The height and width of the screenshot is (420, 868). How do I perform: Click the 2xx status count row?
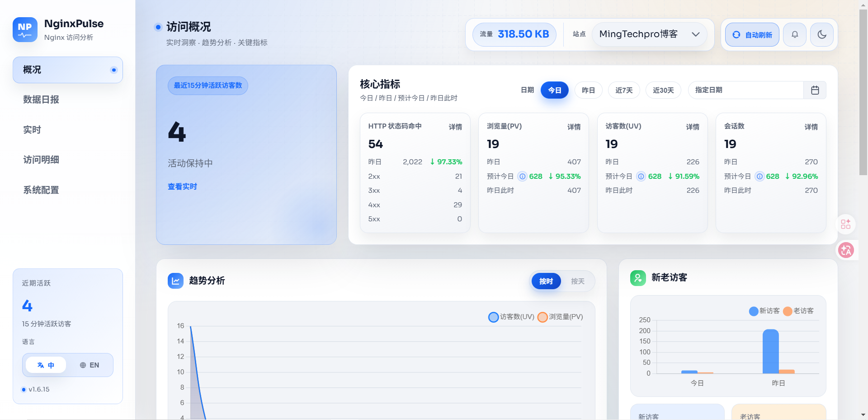[415, 177]
